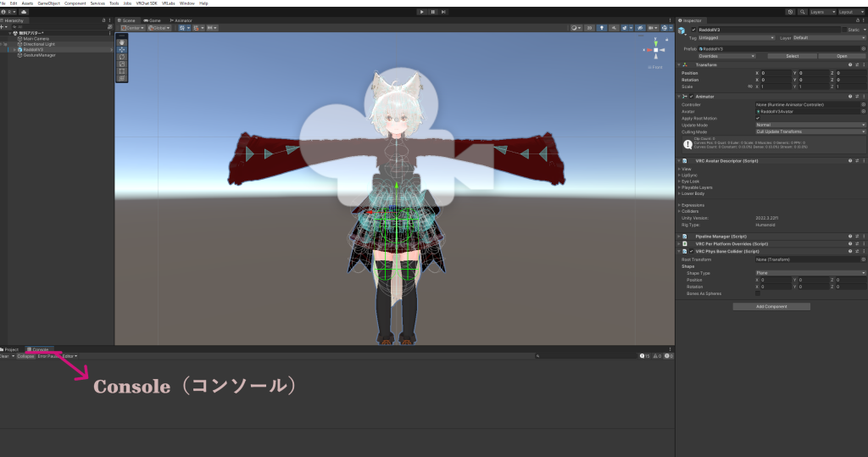The height and width of the screenshot is (457, 868).
Task: Select the Move tool in scene toolbar
Action: click(122, 50)
